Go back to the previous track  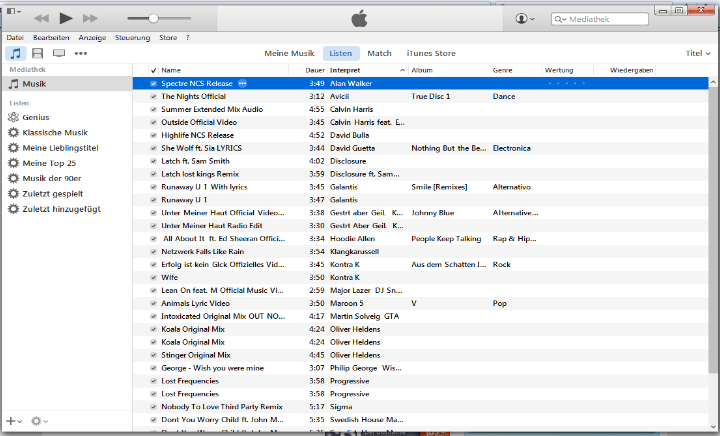[41, 18]
